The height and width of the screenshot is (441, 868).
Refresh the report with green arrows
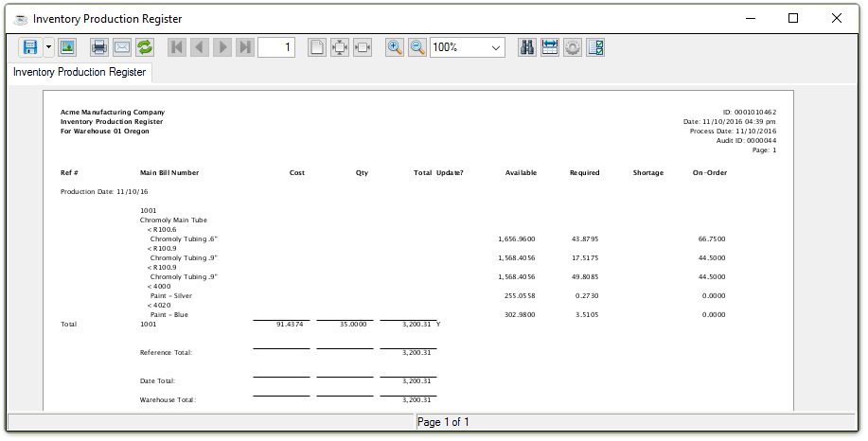coord(145,47)
